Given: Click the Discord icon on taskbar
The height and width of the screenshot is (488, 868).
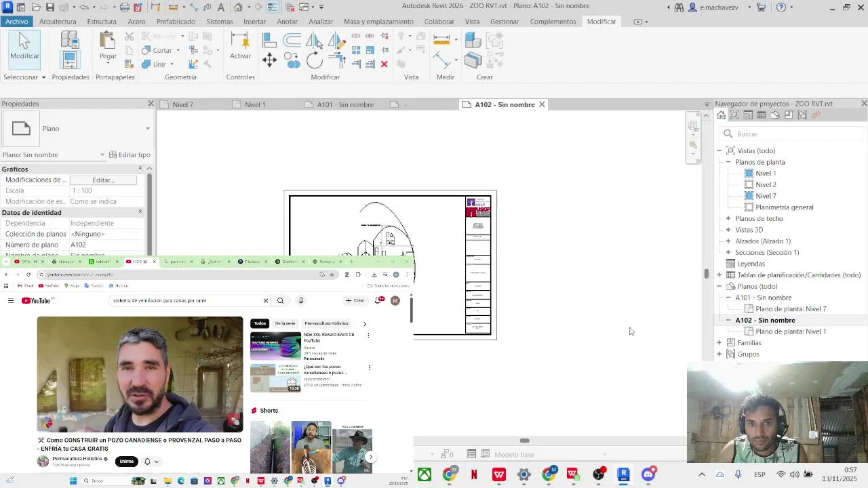Looking at the screenshot, I should (x=648, y=474).
